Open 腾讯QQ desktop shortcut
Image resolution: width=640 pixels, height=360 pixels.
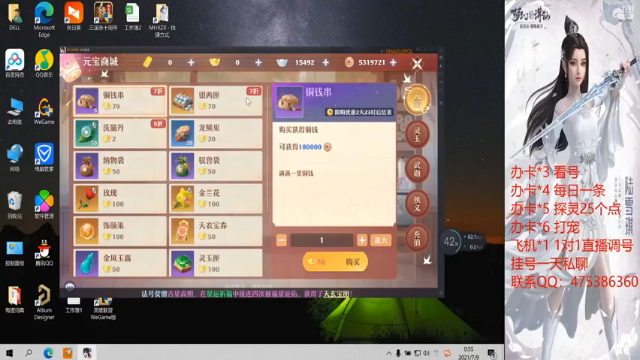click(x=44, y=253)
